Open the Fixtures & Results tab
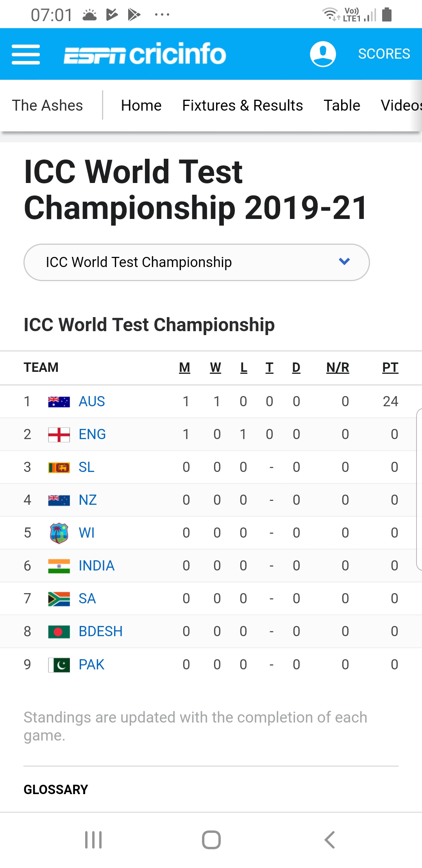 point(242,106)
